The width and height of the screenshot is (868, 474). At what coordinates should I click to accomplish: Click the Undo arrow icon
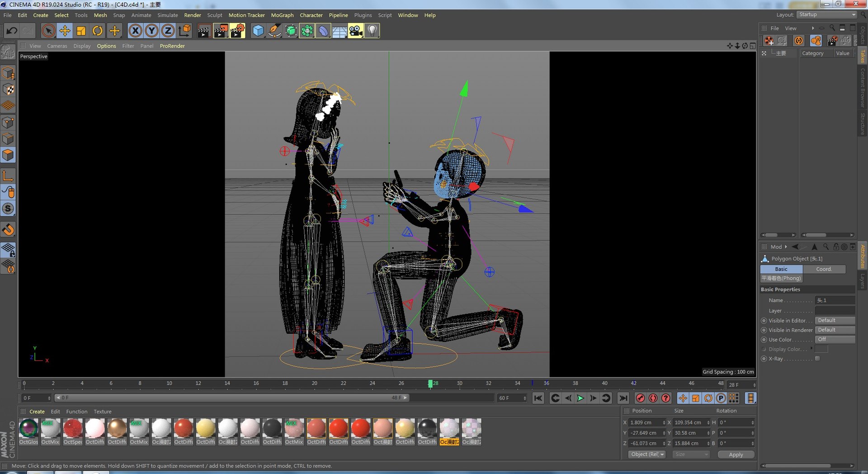point(12,31)
